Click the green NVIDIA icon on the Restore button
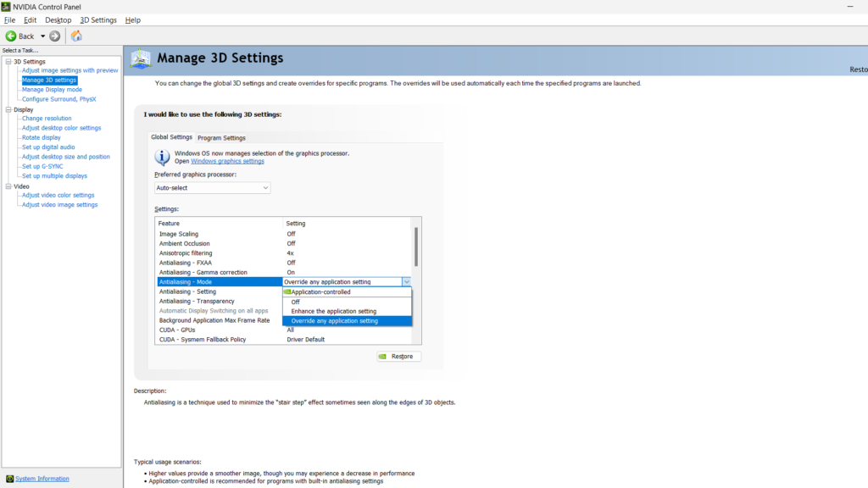This screenshot has width=868, height=488. 381,356
